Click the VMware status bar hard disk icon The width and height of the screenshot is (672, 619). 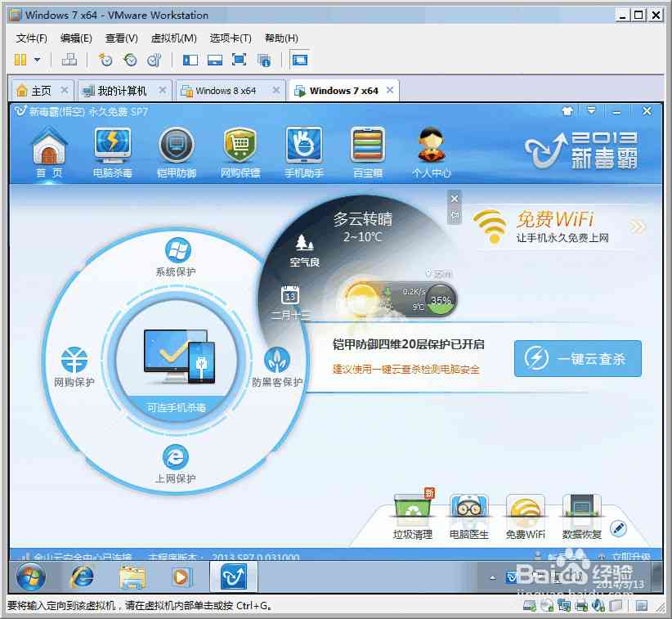click(x=530, y=605)
